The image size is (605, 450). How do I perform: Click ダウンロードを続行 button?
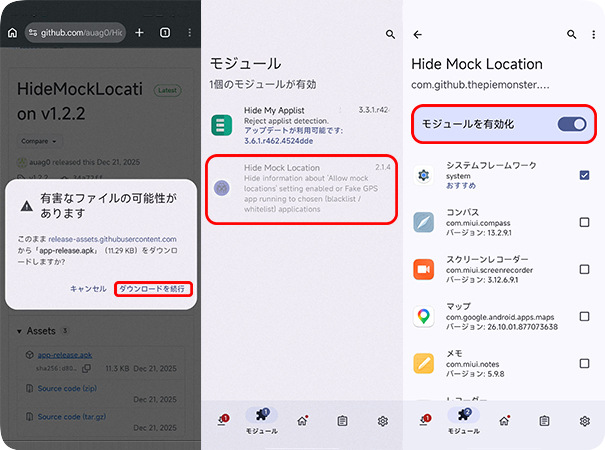pyautogui.click(x=153, y=289)
